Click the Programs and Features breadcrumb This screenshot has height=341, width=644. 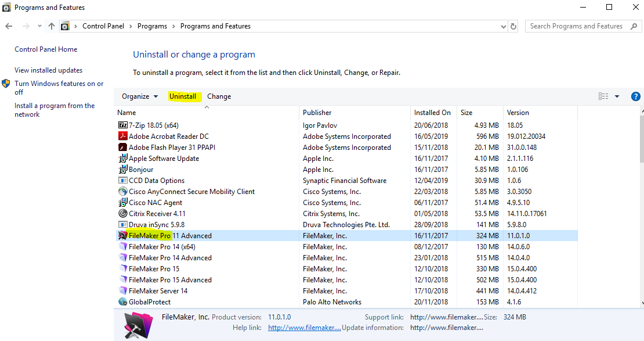[x=215, y=26]
